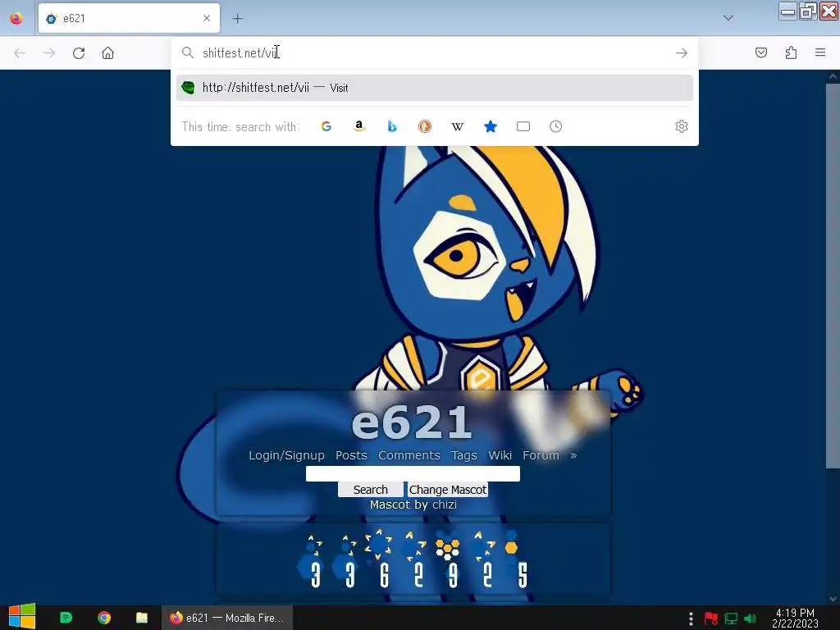Click the Change Mascot button
840x630 pixels.
click(448, 490)
